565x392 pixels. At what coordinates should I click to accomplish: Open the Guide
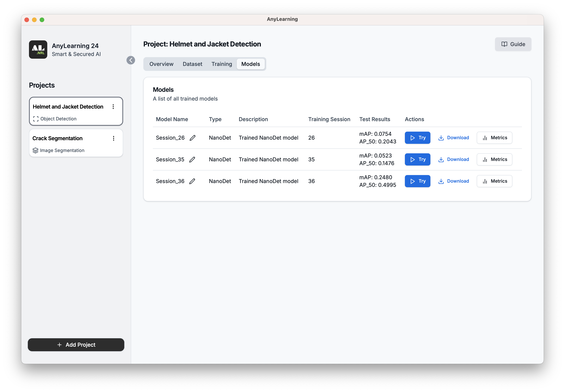click(513, 44)
